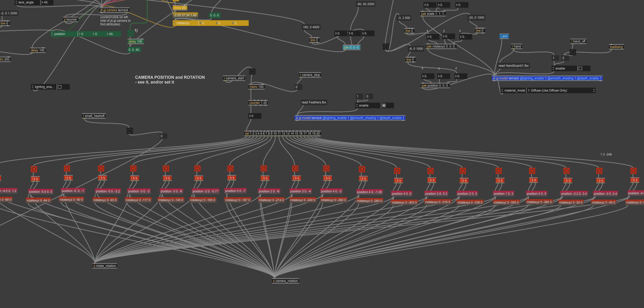Viewport: 644px width, 308px height.
Task: Click number box below counter 1 20
Action: click(255, 116)
